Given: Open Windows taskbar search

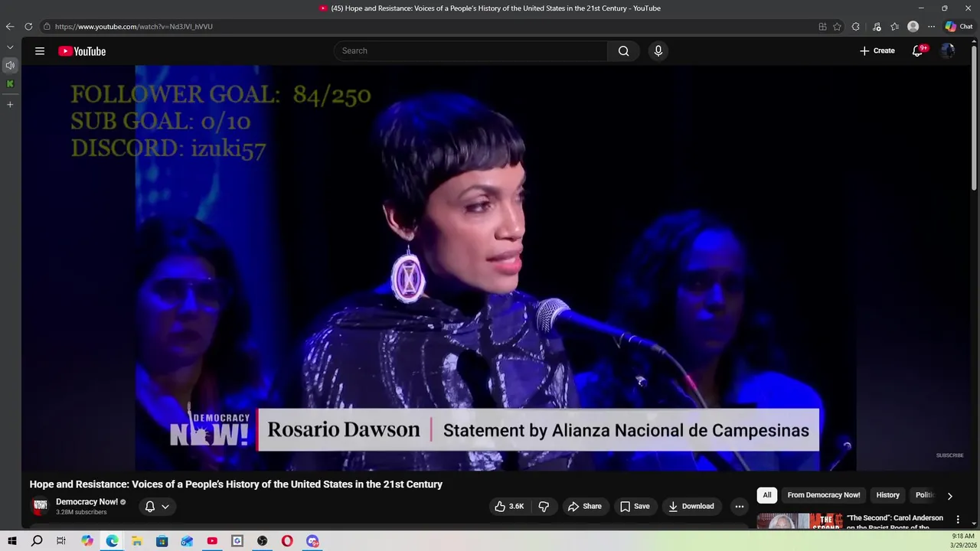Looking at the screenshot, I should point(37,541).
